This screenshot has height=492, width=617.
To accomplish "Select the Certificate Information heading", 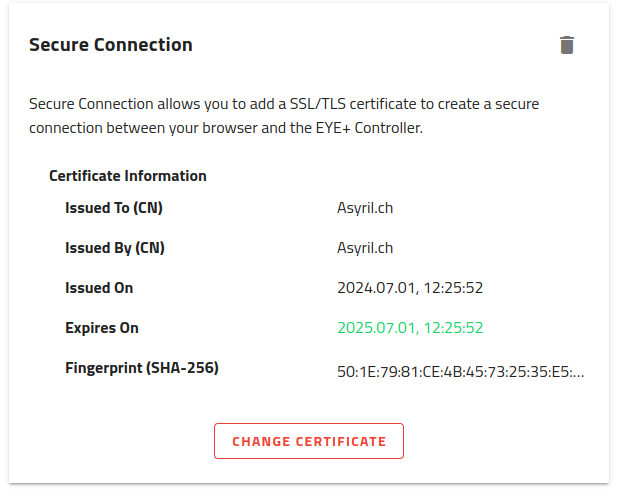I will pyautogui.click(x=128, y=176).
